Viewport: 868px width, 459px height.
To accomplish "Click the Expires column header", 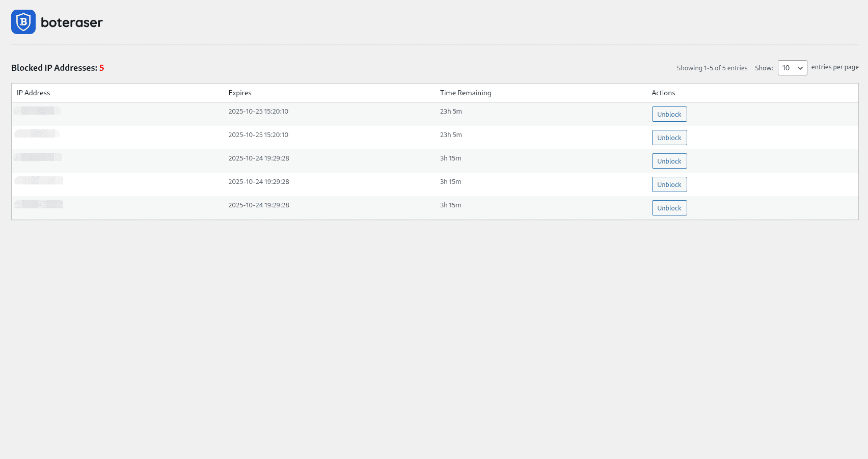I will coord(240,93).
